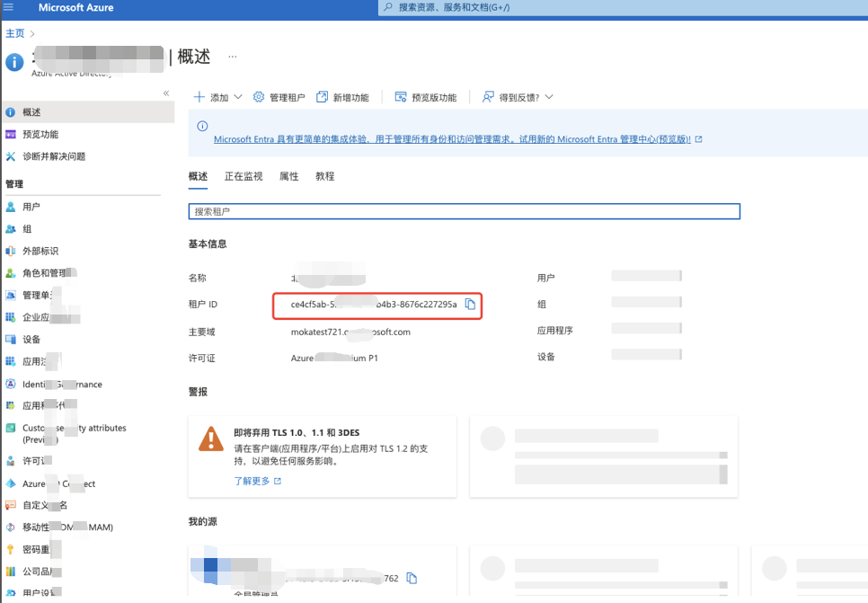868x603 pixels.
Task: Expand the 得到反馈? dropdown
Action: [x=518, y=97]
